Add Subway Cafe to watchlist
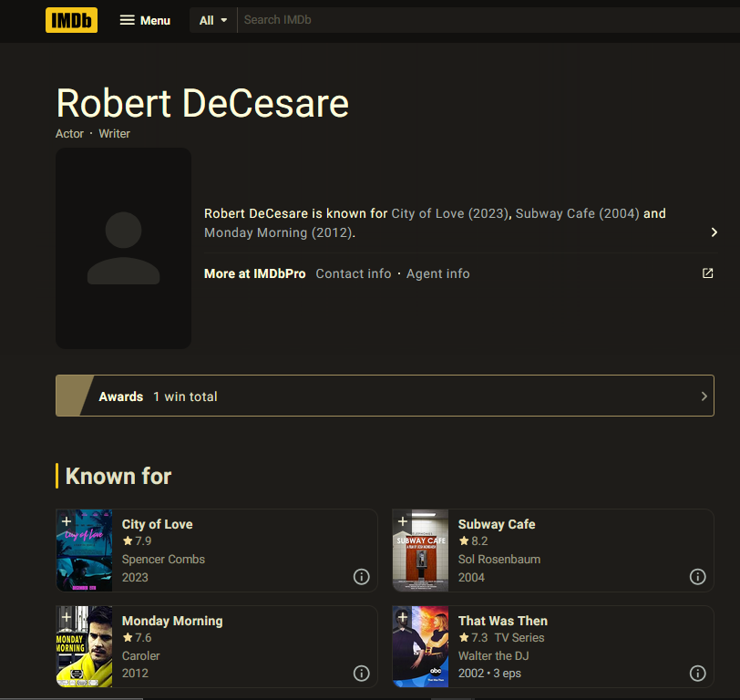Viewport: 740px width, 700px height. pyautogui.click(x=403, y=521)
